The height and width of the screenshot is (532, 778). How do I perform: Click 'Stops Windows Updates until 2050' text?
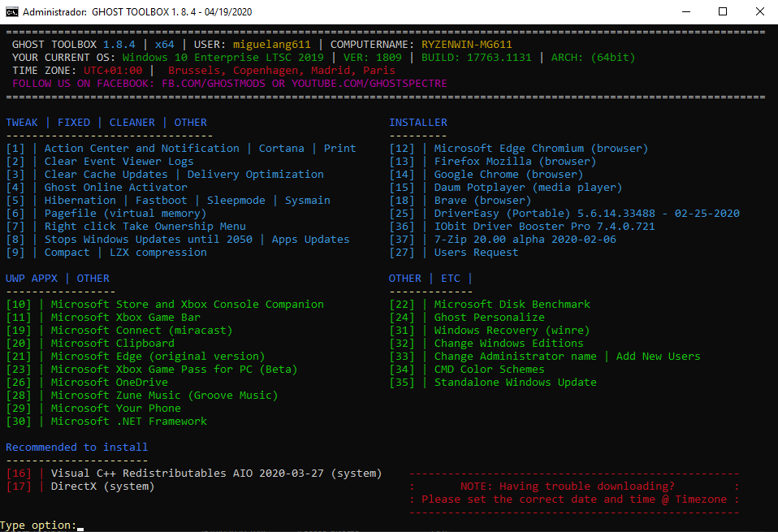coord(149,240)
